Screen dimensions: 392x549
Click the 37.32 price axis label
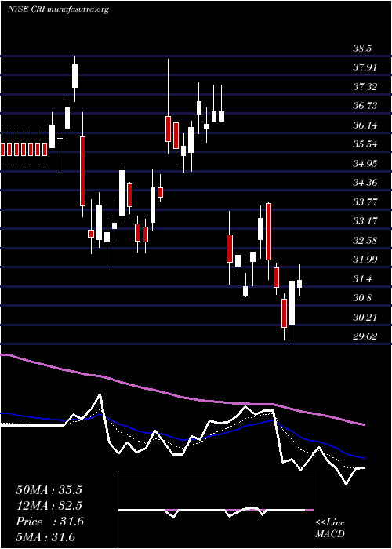point(365,87)
